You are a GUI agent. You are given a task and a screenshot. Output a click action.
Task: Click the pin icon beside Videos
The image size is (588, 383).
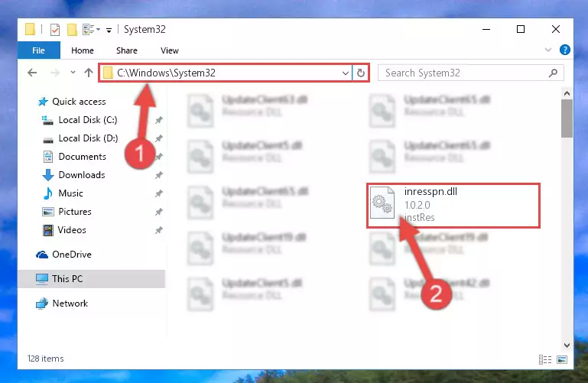[x=159, y=230]
